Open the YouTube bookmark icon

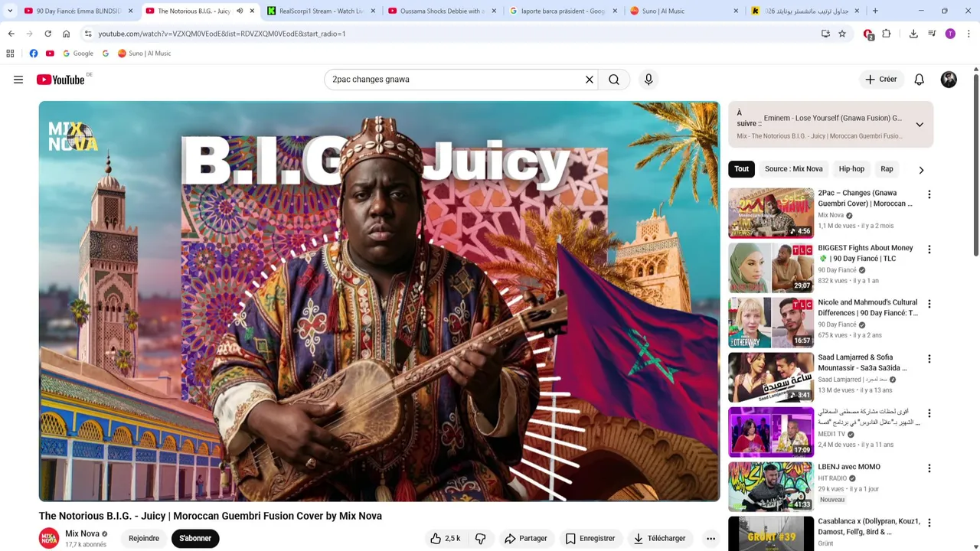pos(50,54)
